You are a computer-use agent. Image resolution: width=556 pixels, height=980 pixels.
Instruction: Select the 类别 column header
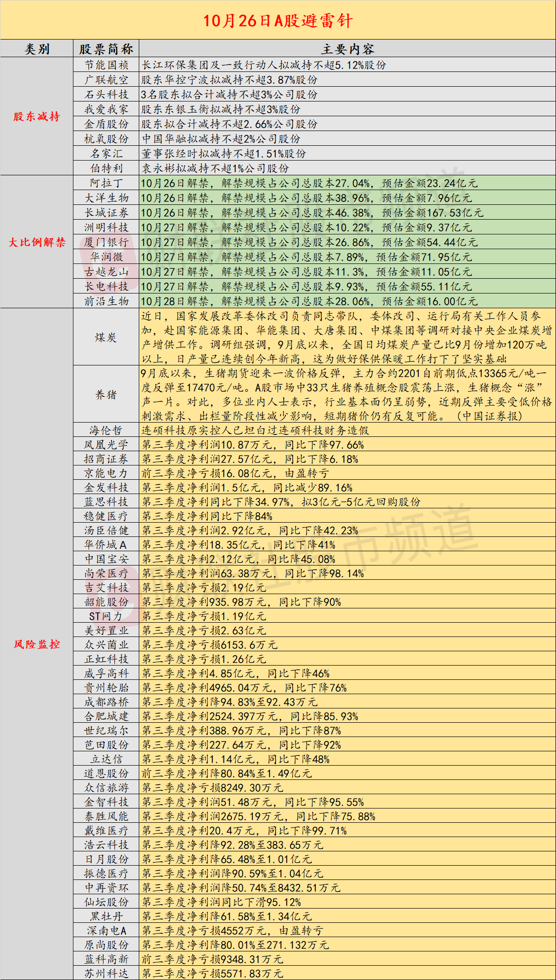click(x=37, y=49)
